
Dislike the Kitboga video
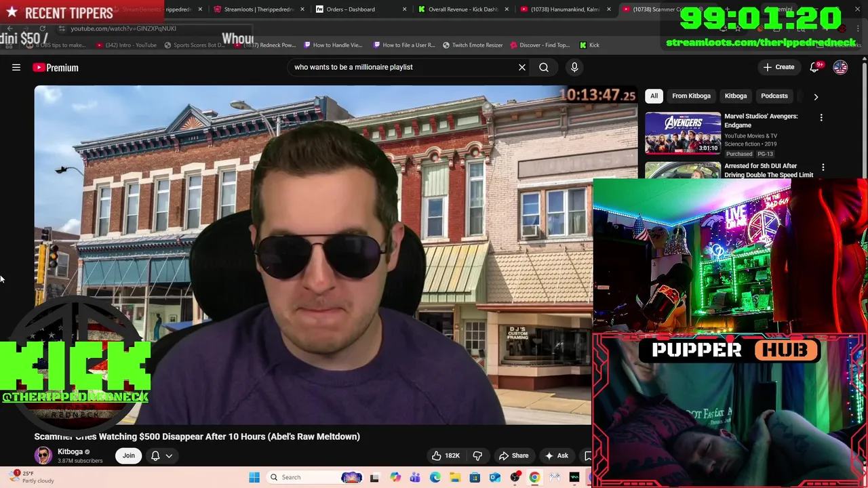point(477,455)
